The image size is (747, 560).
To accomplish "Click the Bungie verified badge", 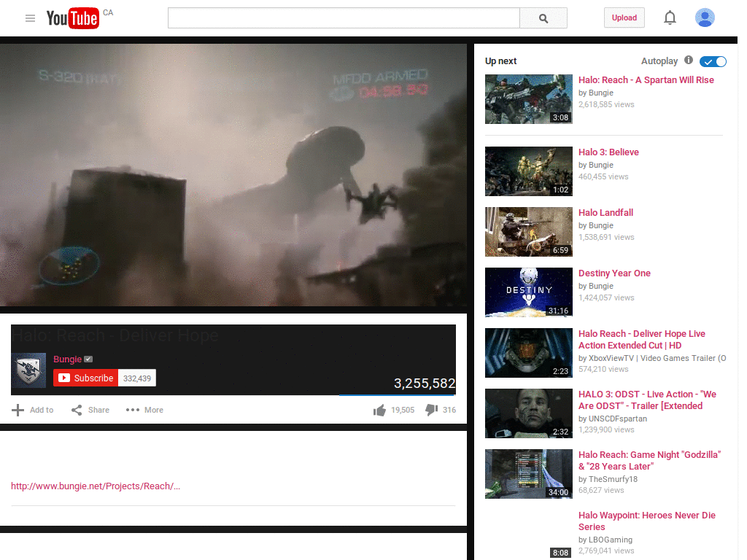I will 88,359.
